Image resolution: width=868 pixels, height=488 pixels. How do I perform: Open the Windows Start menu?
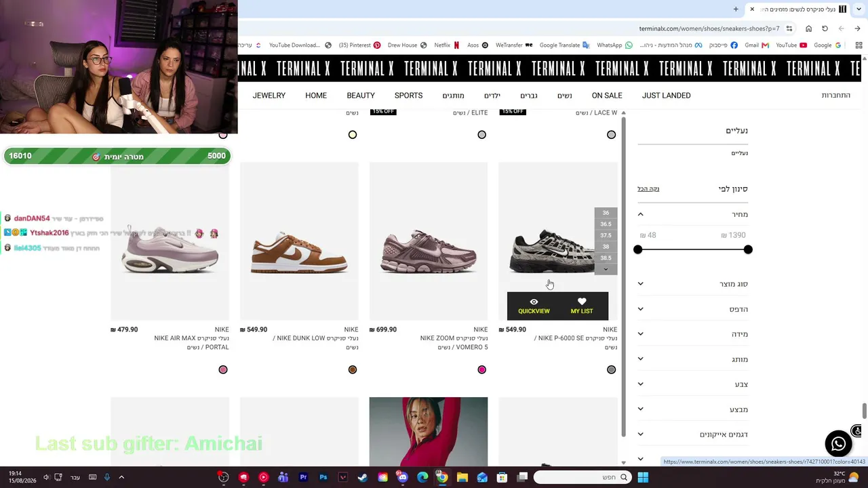[642, 477]
